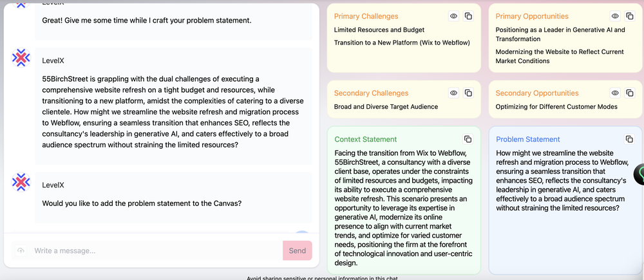This screenshot has height=280, width=644.
Task: Hide the Secondary Opportunities card
Action: (x=615, y=93)
